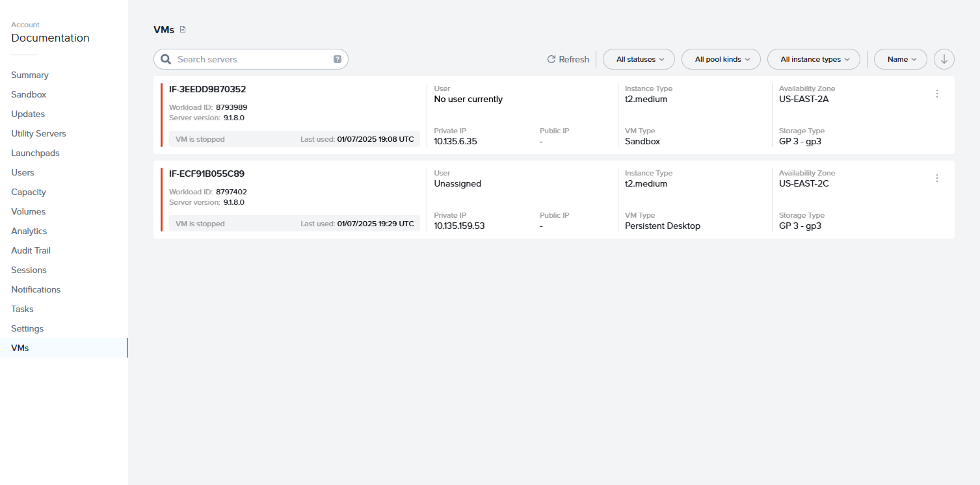Switch to the Summary section

29,75
